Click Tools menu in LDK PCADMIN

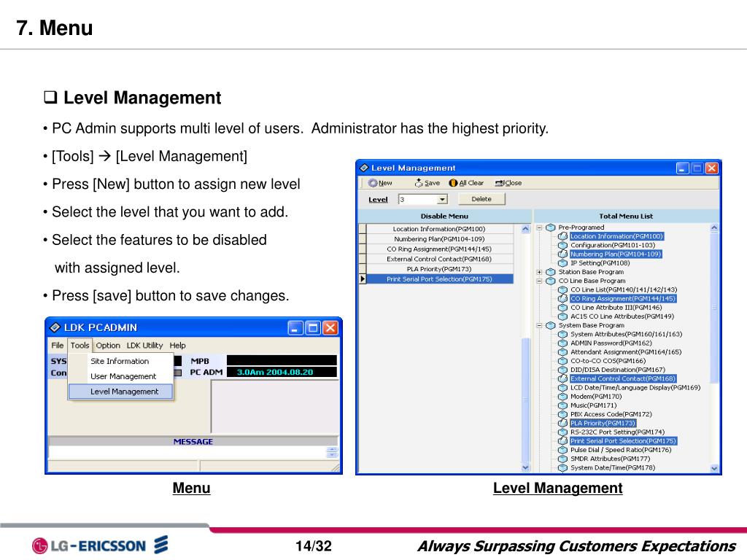click(80, 345)
